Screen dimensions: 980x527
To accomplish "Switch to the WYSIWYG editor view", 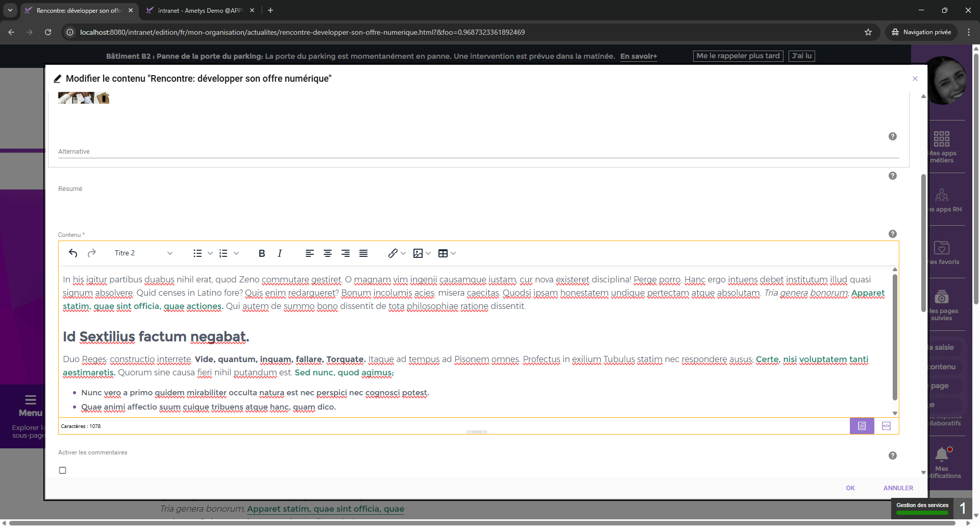I will [x=862, y=426].
